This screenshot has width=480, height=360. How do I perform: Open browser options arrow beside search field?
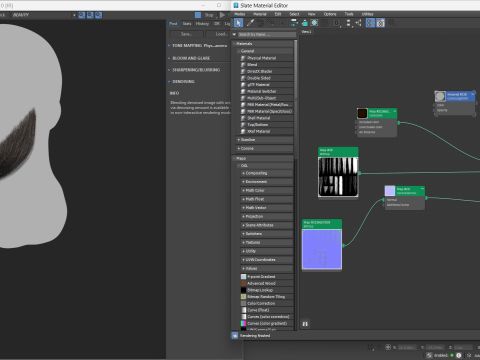tap(234, 34)
